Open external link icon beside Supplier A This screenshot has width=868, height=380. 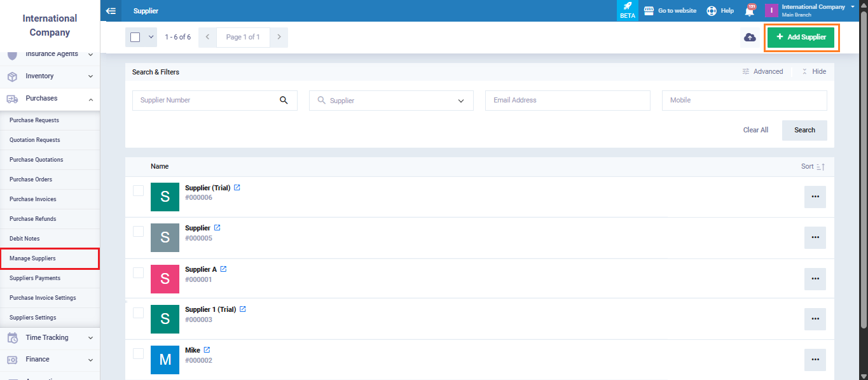pyautogui.click(x=223, y=269)
